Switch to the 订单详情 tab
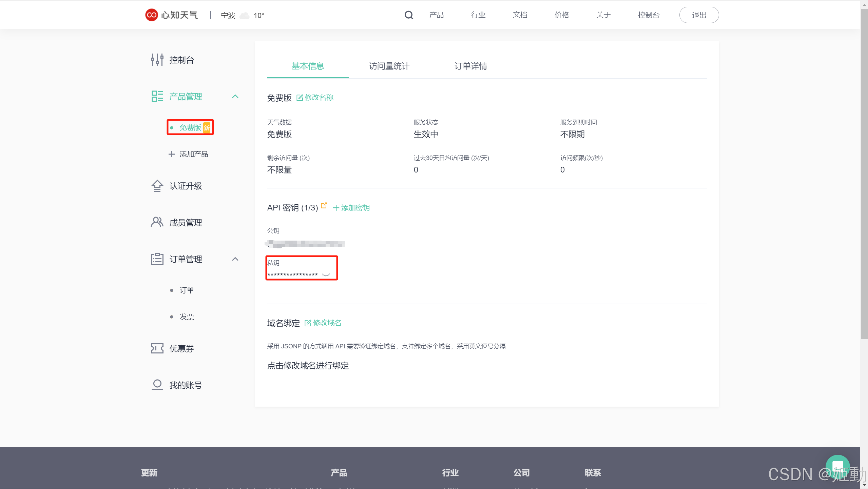The height and width of the screenshot is (489, 868). tap(470, 66)
